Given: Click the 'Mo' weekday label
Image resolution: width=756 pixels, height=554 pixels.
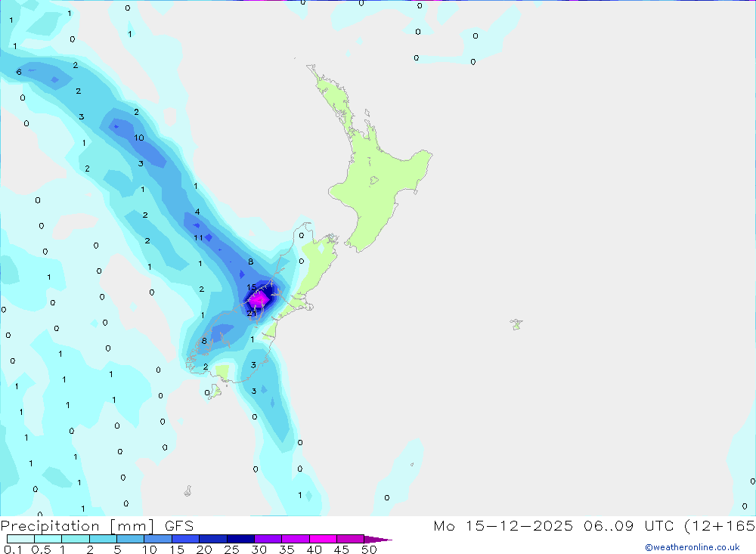Looking at the screenshot, I should tap(444, 526).
